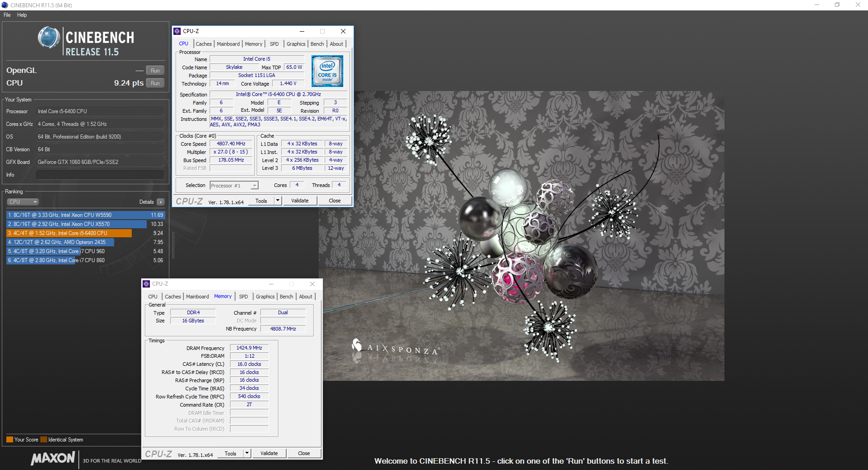Screen dimensions: 868x470
Task: Click the Tools button in upper CPU-Z window
Action: (261, 201)
